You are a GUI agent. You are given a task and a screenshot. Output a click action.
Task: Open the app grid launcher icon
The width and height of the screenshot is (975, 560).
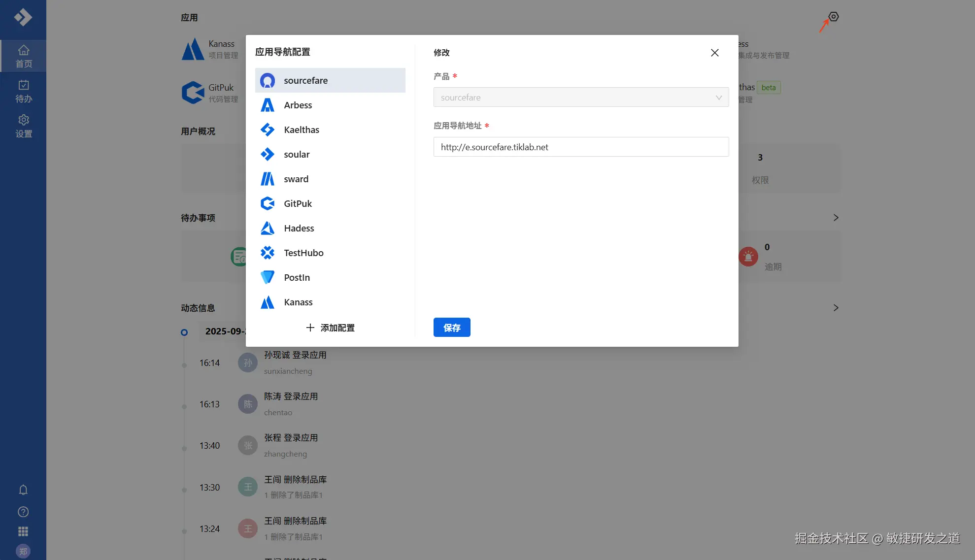[23, 531]
